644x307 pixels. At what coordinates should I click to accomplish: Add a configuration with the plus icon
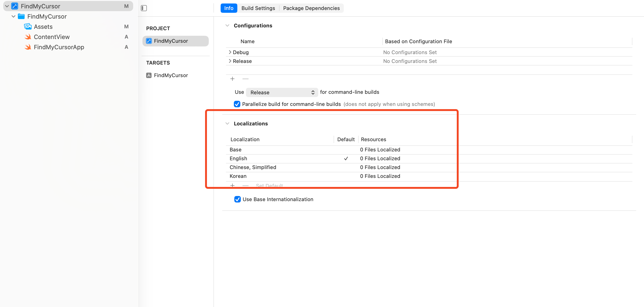(232, 79)
